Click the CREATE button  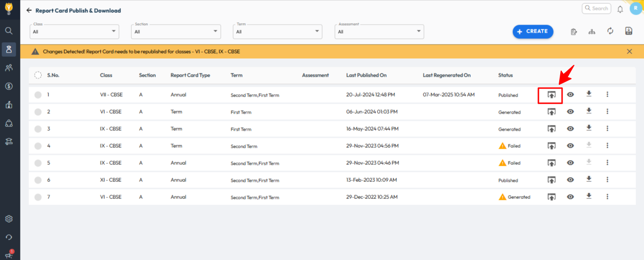[x=533, y=31]
